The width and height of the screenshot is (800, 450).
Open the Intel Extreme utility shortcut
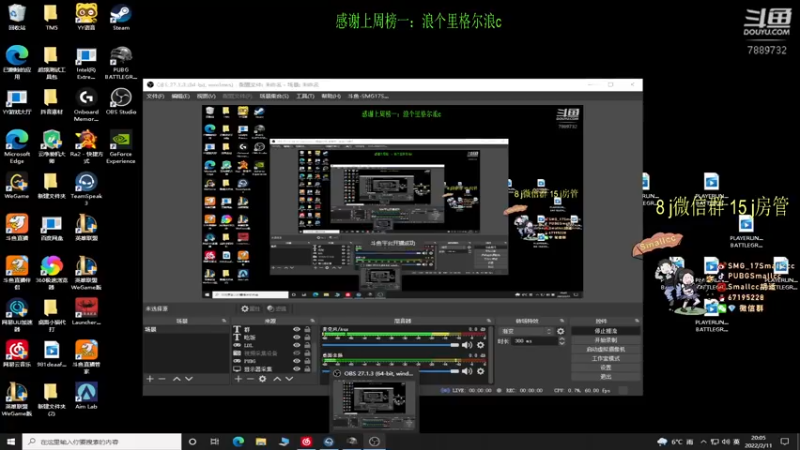[x=86, y=62]
